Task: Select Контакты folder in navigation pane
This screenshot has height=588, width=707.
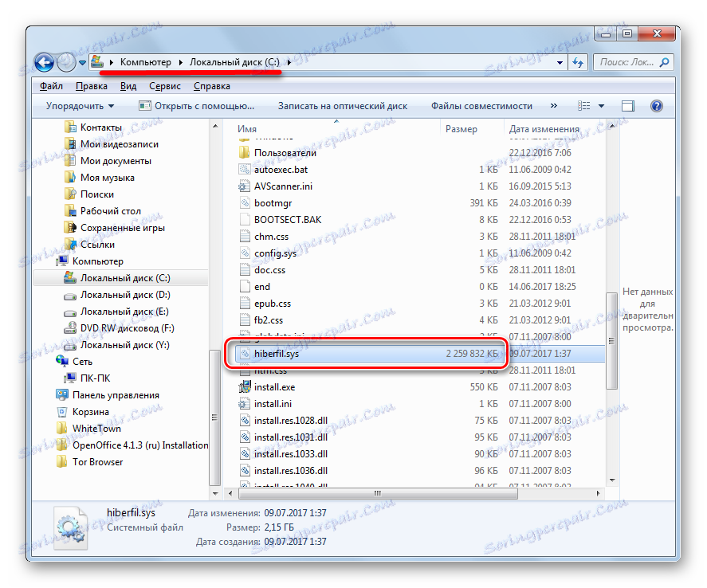Action: [x=94, y=127]
